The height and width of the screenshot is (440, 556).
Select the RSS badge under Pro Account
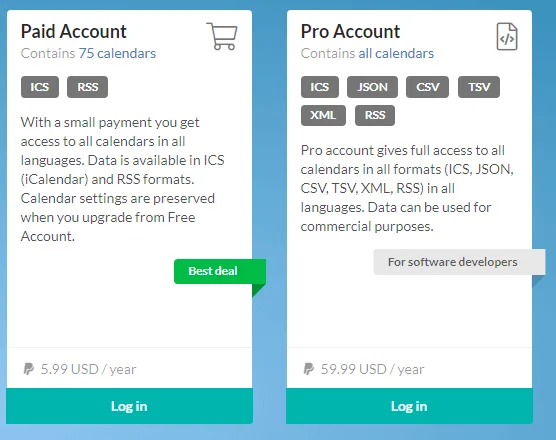[x=375, y=115]
